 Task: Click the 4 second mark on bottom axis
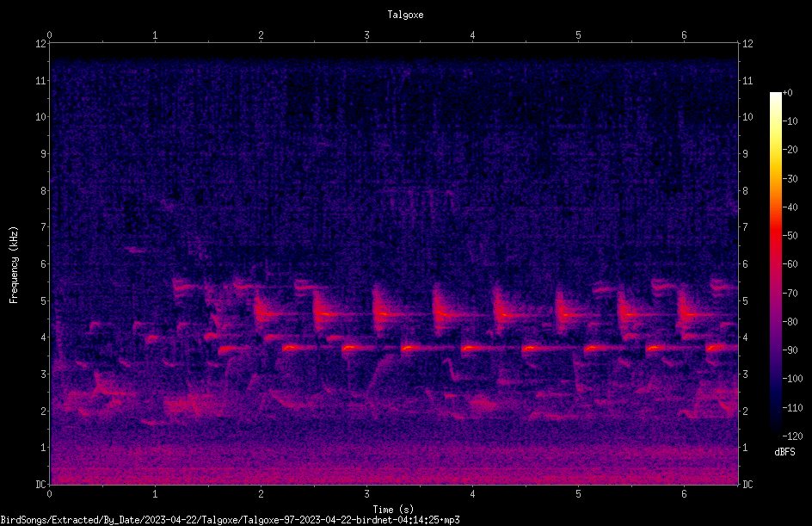coord(472,494)
